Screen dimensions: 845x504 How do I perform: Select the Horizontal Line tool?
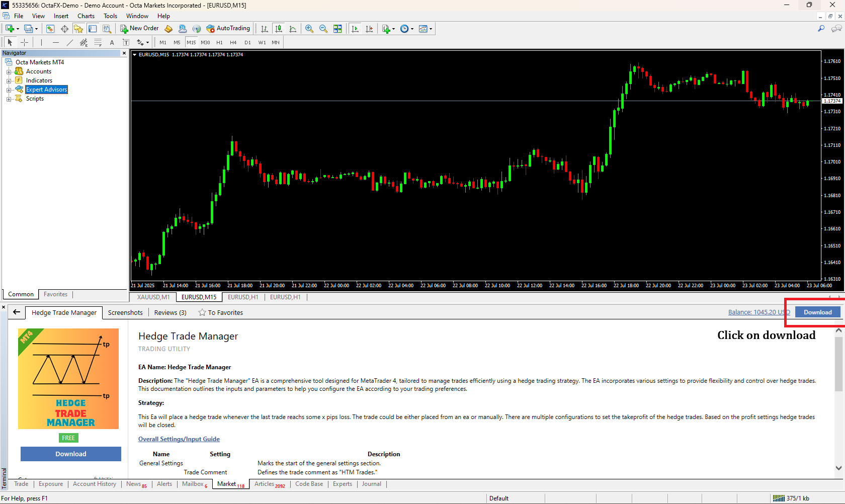click(55, 43)
